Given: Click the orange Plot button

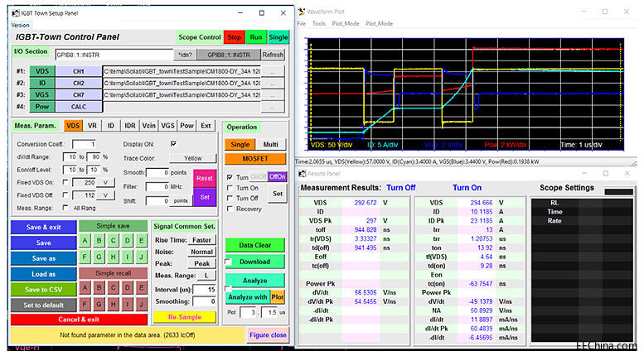Looking at the screenshot, I should tap(277, 297).
